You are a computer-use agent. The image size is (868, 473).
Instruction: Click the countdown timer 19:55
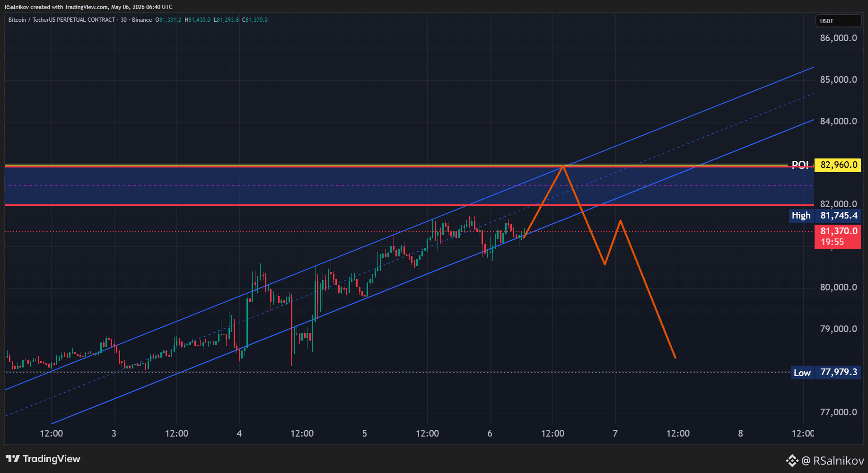click(x=832, y=242)
